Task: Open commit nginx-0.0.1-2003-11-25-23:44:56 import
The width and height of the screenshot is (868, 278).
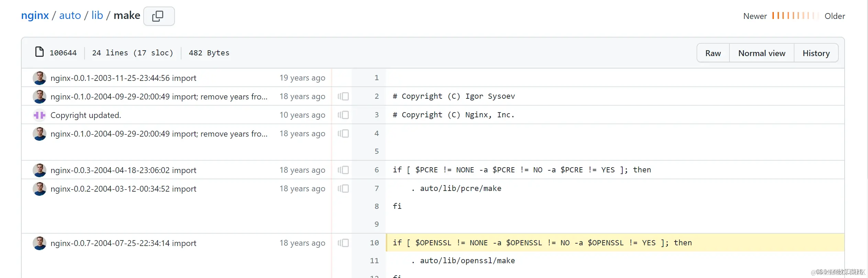Action: tap(123, 78)
